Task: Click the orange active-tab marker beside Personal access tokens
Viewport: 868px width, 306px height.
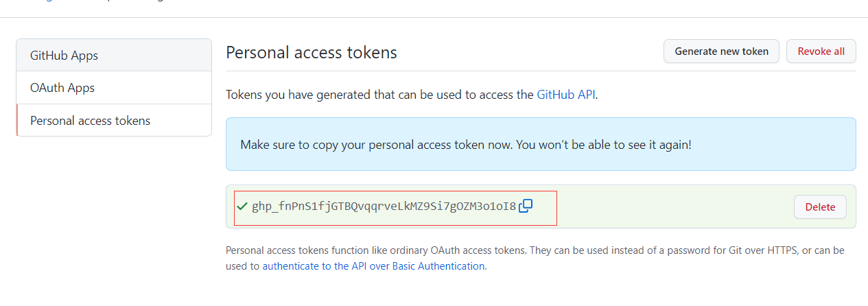Action: coord(17,121)
